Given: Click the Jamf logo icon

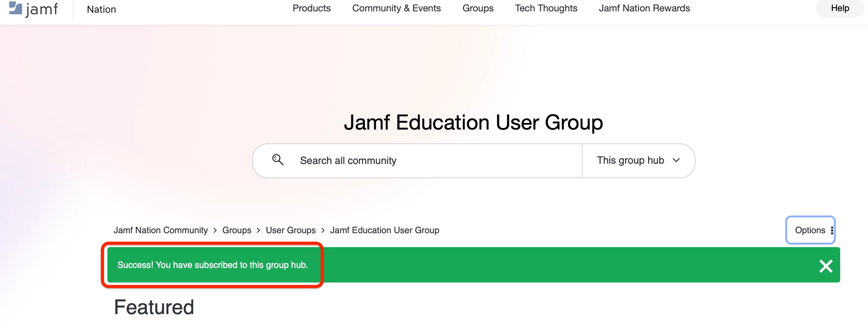Looking at the screenshot, I should click(x=33, y=9).
